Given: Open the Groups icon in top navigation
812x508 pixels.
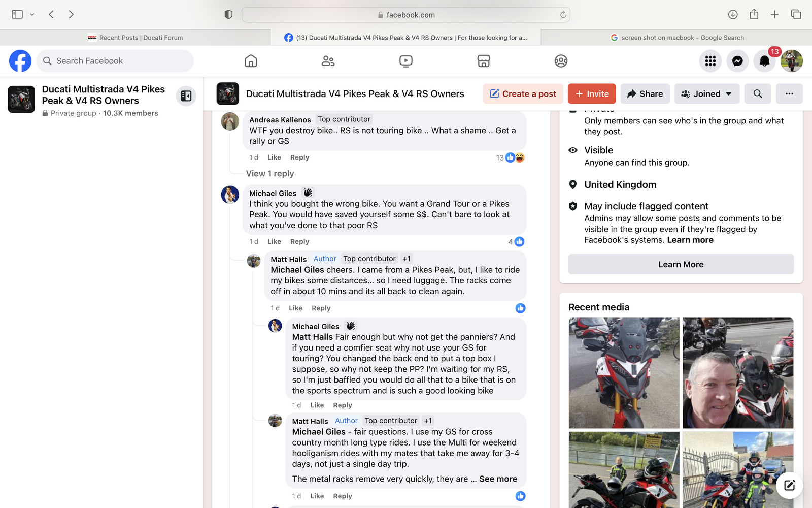Looking at the screenshot, I should point(561,61).
